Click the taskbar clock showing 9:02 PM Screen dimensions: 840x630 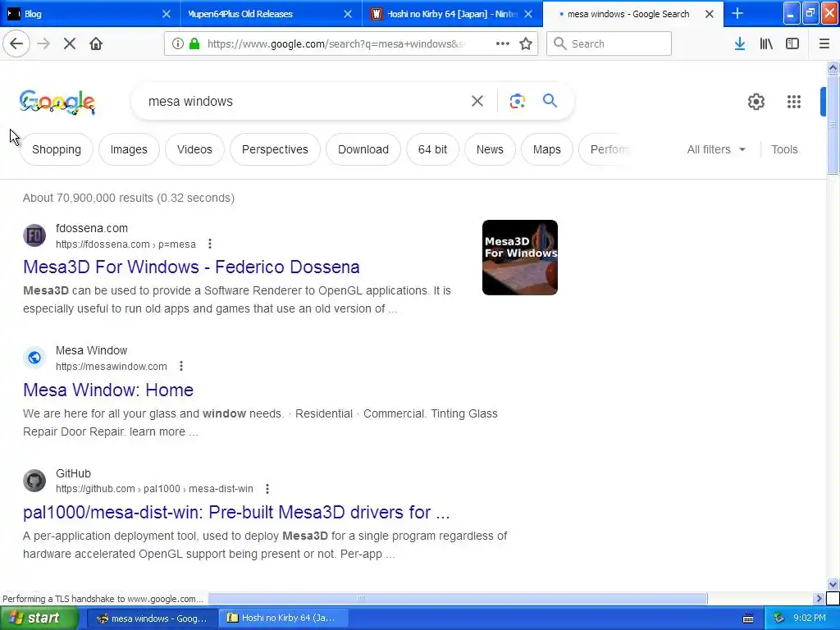pyautogui.click(x=810, y=619)
